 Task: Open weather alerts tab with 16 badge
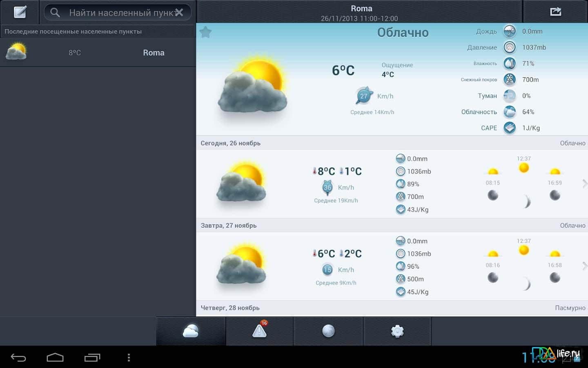[259, 331]
